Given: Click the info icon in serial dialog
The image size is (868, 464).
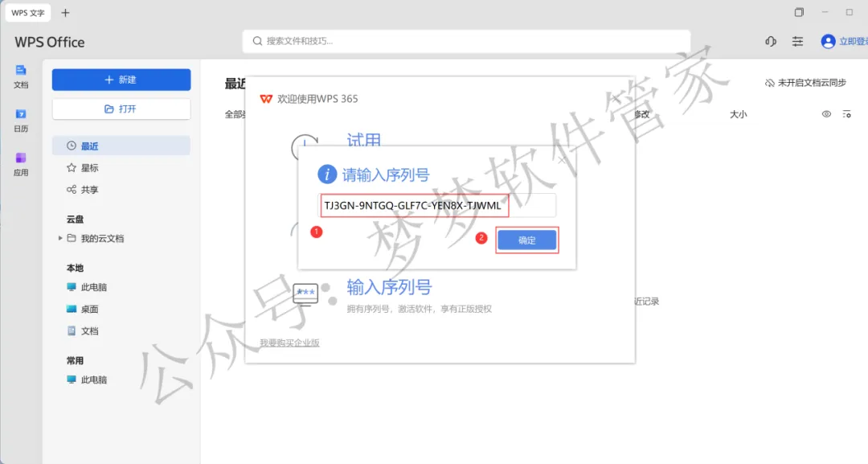Looking at the screenshot, I should tap(326, 175).
